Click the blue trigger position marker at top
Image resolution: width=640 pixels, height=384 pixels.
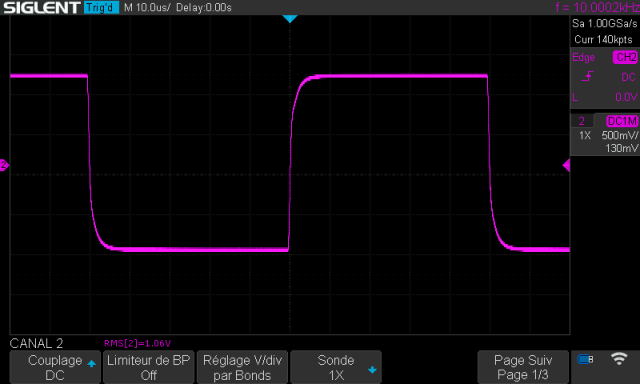tap(290, 19)
